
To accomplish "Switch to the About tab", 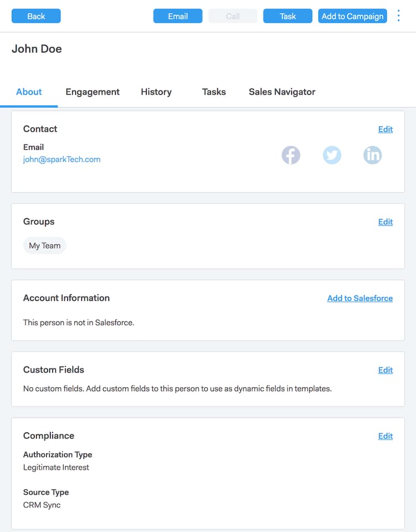I will point(29,92).
